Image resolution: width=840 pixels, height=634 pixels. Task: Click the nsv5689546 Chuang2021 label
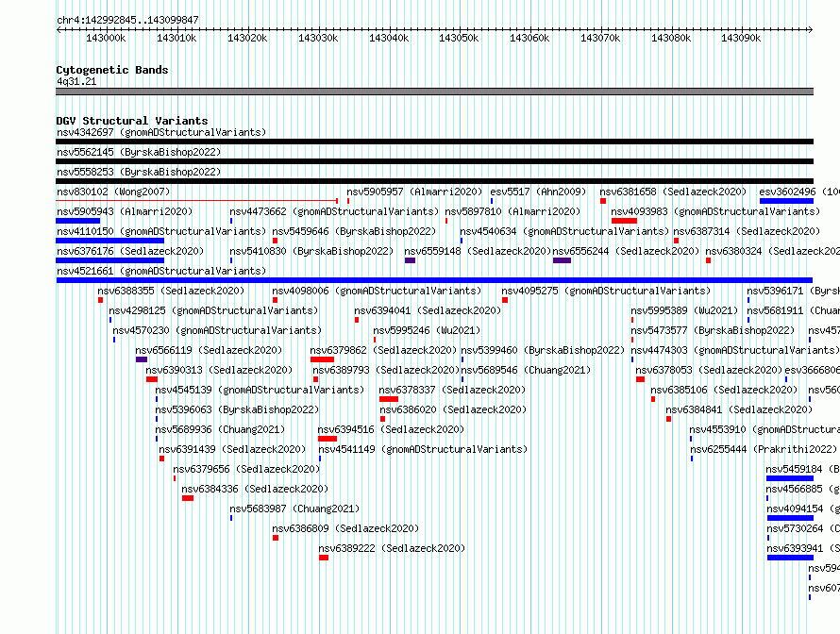[526, 370]
